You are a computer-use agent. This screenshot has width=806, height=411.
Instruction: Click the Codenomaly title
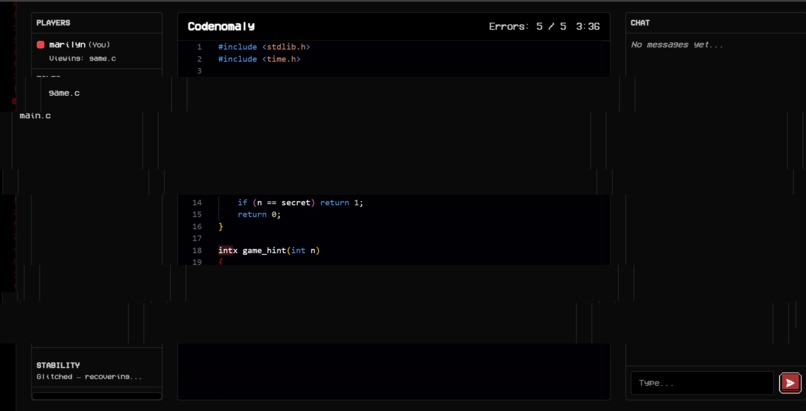tap(221, 26)
